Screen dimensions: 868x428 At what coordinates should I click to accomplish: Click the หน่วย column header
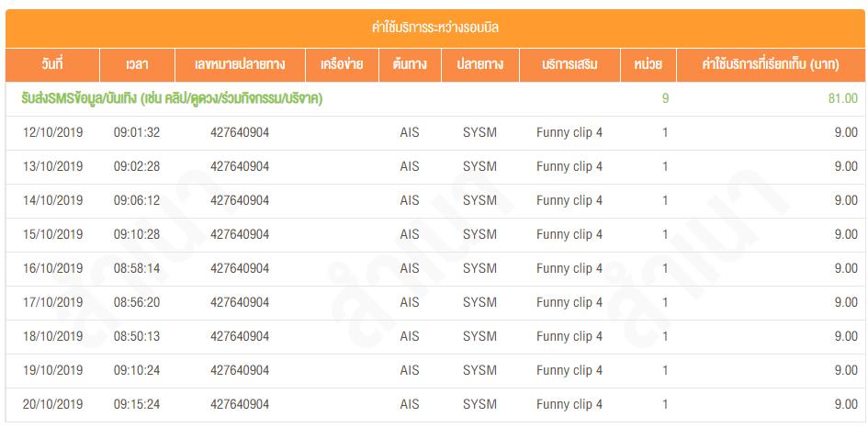pos(648,65)
